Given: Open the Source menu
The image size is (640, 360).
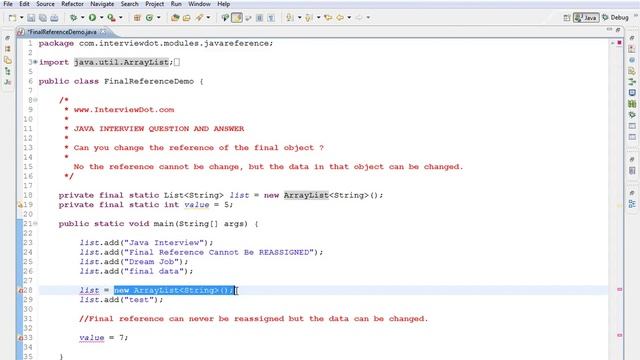Looking at the screenshot, I should coord(45,4).
